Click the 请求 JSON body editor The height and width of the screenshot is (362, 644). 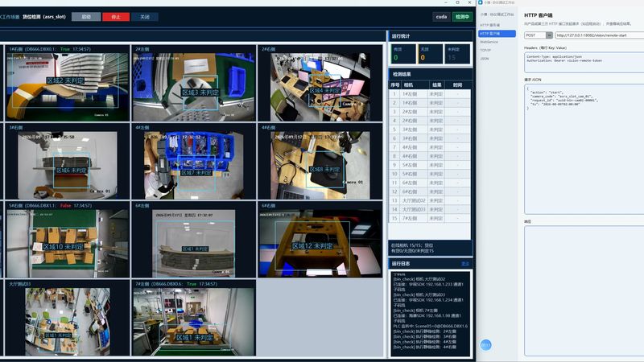[584, 149]
